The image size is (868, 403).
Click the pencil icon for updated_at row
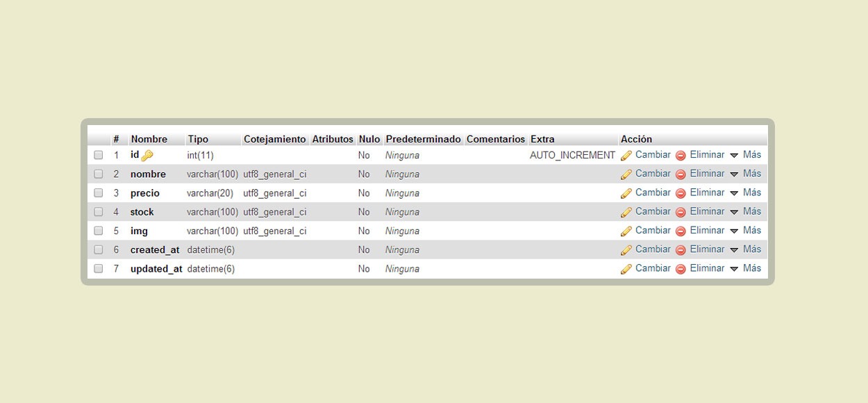pos(626,268)
